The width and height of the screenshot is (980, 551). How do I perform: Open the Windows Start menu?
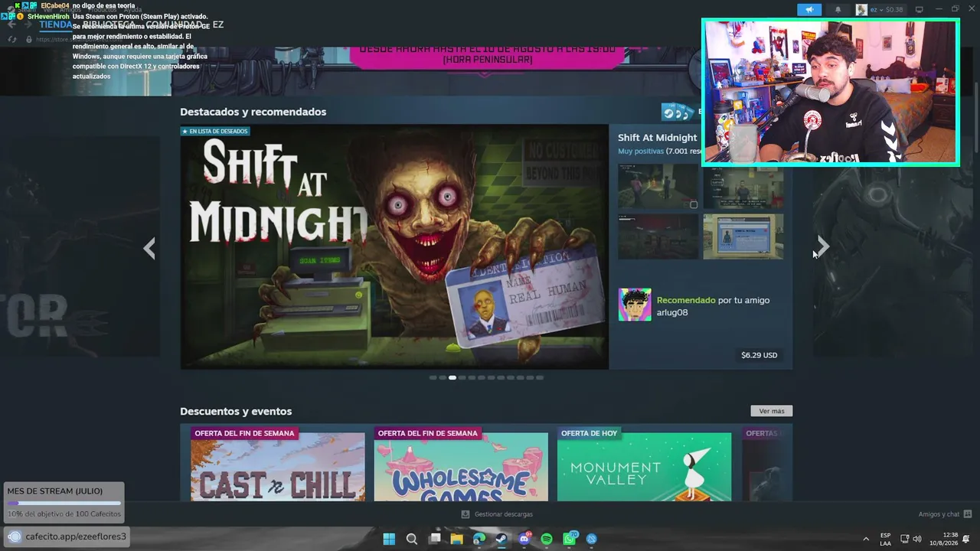pos(389,539)
